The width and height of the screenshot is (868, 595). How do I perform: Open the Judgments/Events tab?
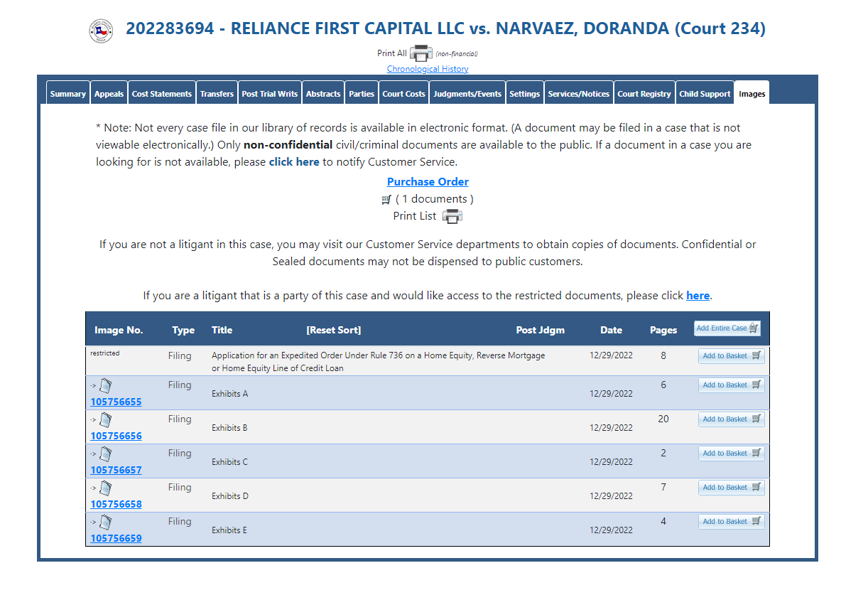pyautogui.click(x=467, y=93)
